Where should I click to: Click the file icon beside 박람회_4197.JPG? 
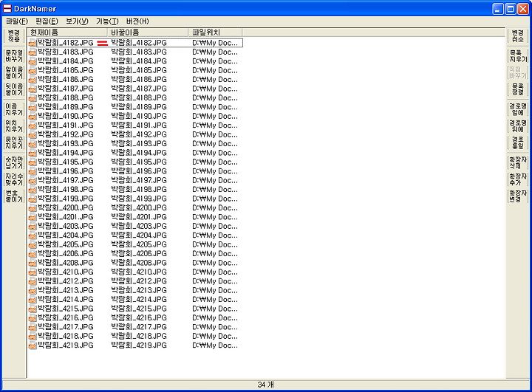(x=33, y=180)
